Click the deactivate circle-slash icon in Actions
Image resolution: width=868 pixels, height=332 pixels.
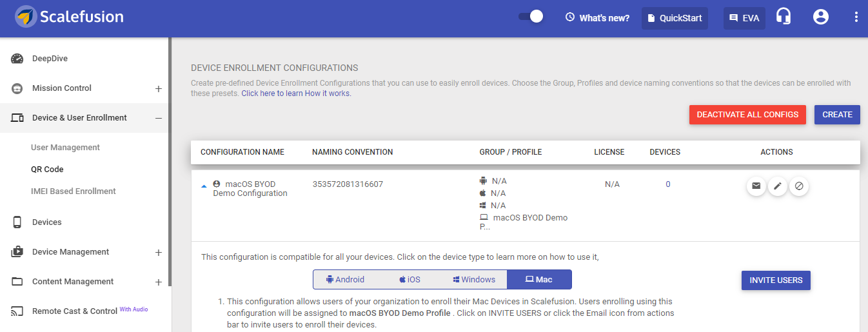pyautogui.click(x=799, y=186)
